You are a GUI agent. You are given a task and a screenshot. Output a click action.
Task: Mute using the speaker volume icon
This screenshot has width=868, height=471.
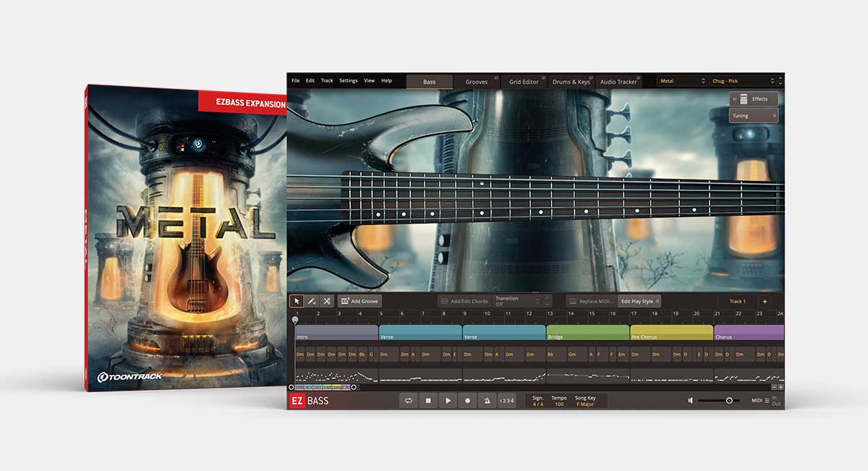691,400
